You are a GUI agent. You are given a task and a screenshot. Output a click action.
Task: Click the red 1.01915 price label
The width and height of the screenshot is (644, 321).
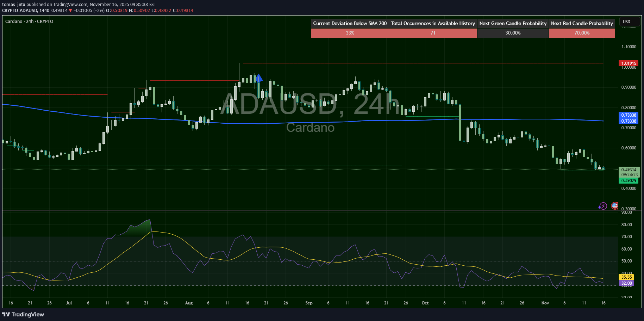point(629,63)
